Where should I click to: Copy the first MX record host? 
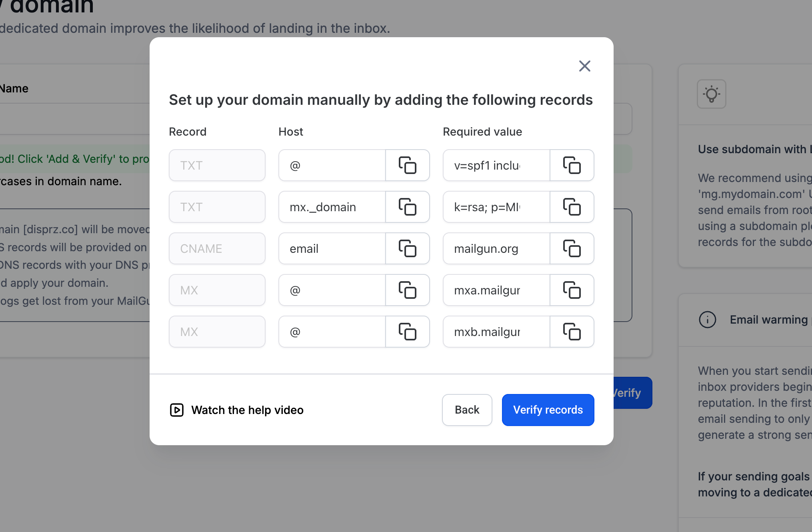click(408, 290)
